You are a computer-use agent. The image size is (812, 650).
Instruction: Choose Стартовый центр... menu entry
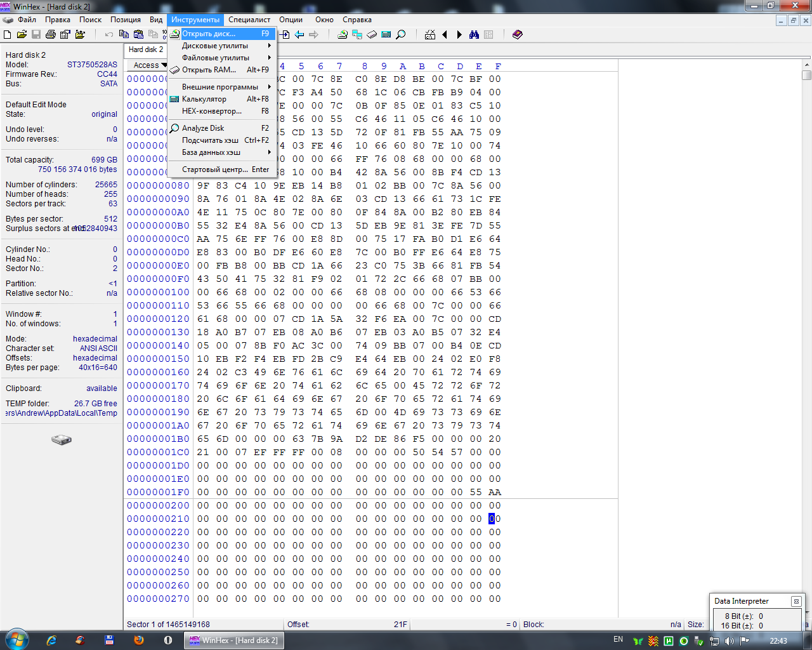[221, 169]
